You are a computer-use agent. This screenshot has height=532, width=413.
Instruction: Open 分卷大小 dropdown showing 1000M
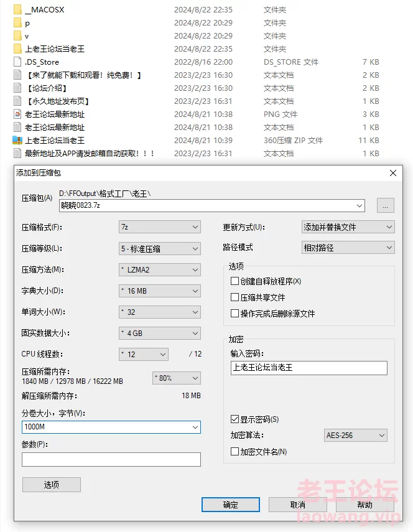(111, 427)
